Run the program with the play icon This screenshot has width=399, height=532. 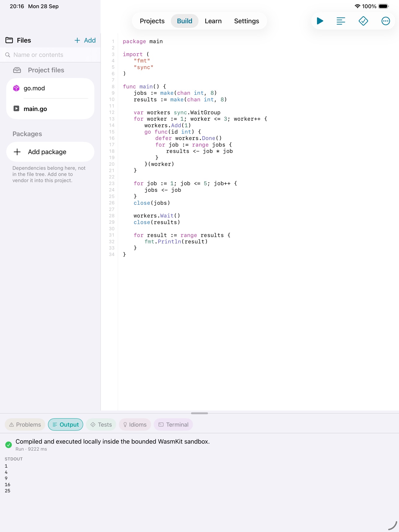coord(320,21)
